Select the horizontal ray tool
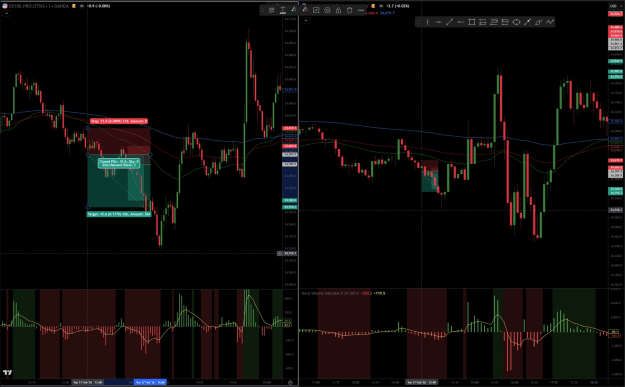The image size is (625, 387). point(461,22)
